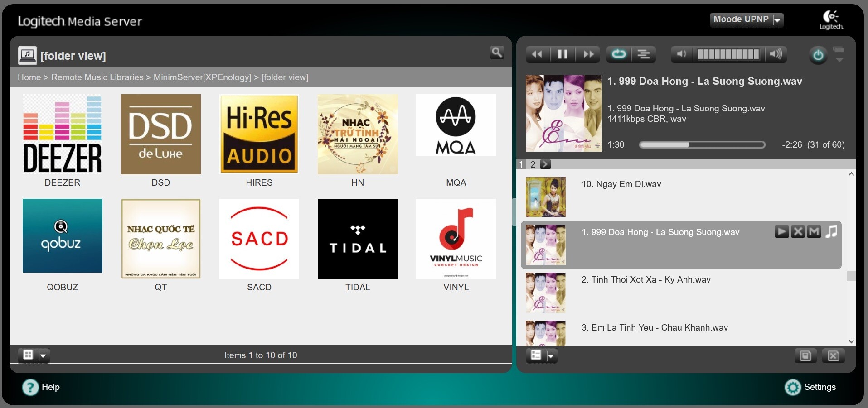Seek within the song progress bar
The width and height of the screenshot is (868, 408).
(702, 145)
